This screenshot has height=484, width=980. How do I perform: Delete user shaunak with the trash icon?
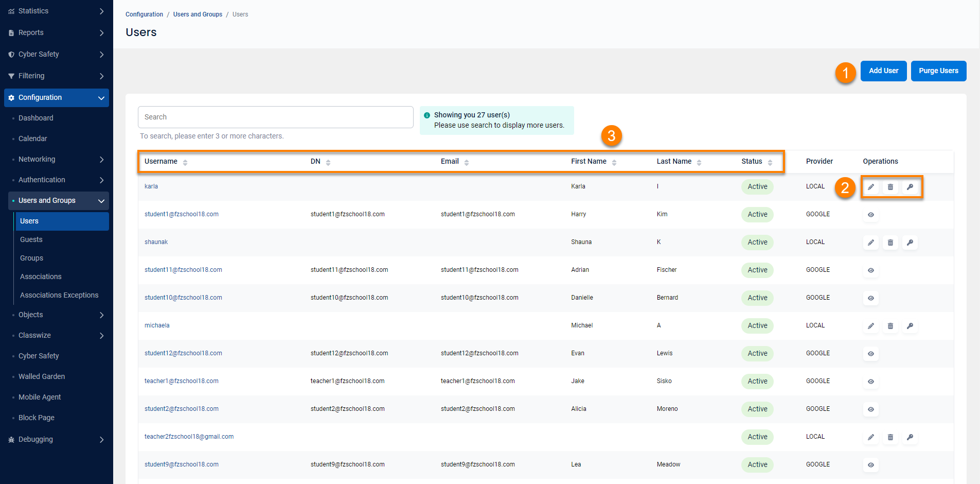pos(890,243)
